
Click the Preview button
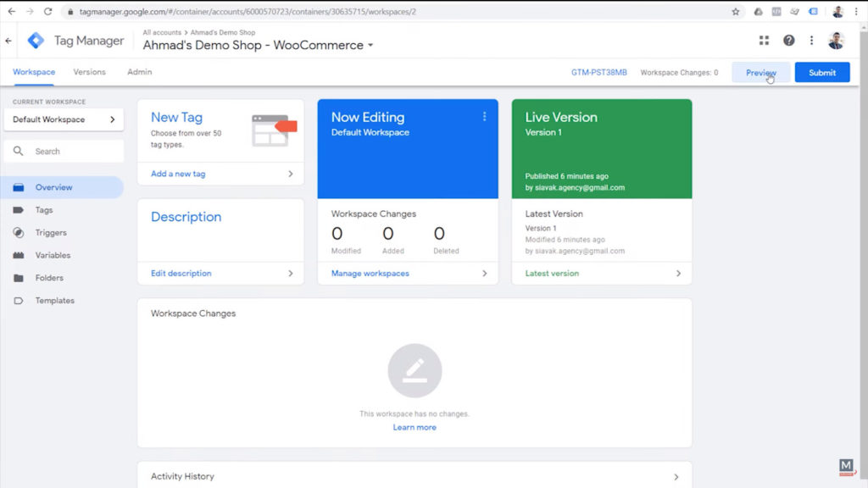760,72
